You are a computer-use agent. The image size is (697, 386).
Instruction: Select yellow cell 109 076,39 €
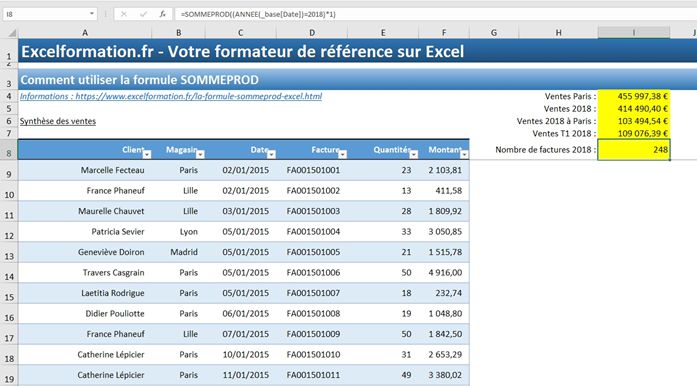pos(634,133)
